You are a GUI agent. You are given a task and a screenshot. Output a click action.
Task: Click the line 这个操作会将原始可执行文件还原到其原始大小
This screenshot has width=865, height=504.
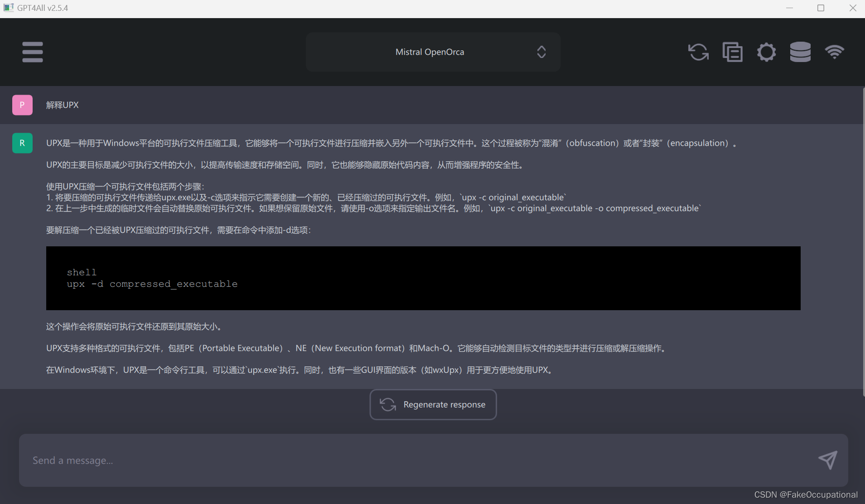coord(134,326)
